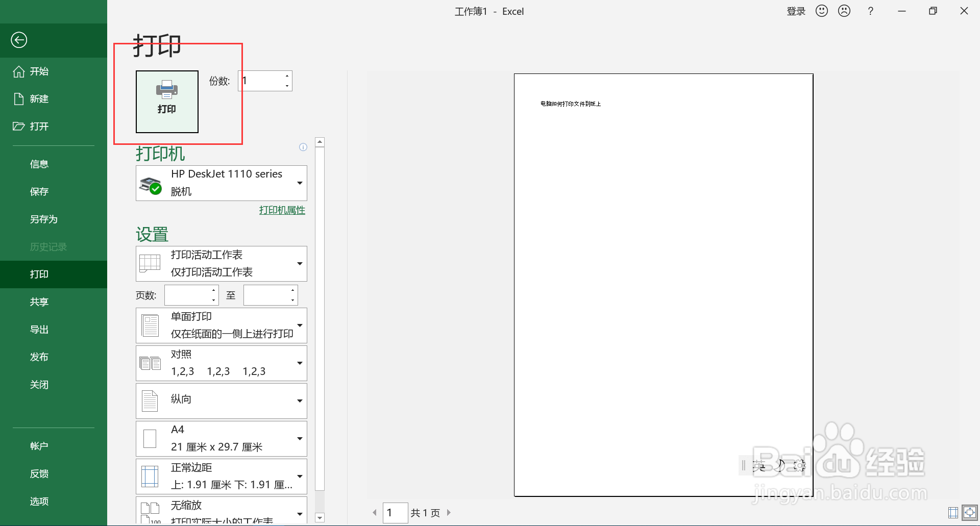This screenshot has width=980, height=526.
Task: Open the 发布 Publish page
Action: 54,357
